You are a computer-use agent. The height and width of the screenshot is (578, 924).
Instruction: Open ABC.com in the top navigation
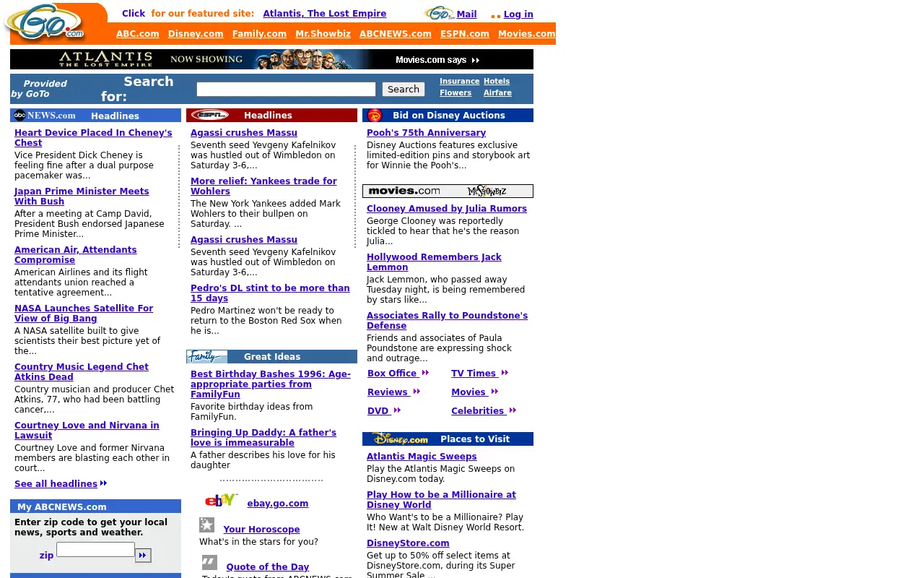138,34
